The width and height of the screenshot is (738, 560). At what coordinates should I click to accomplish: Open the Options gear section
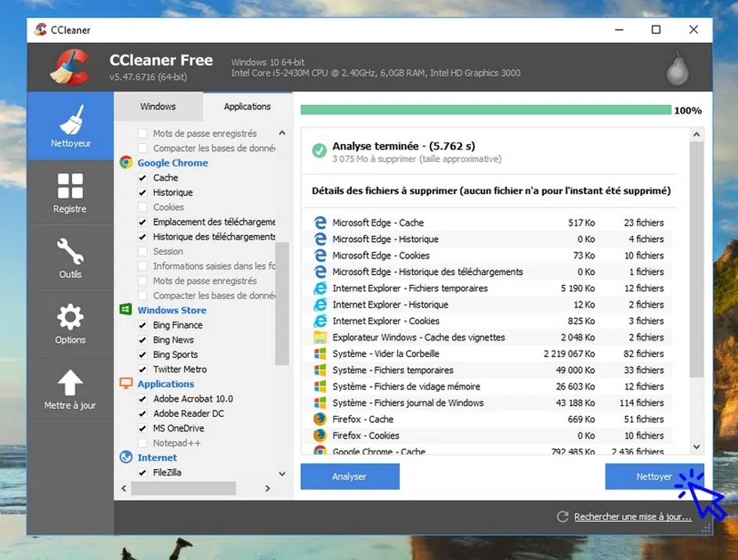point(71,323)
